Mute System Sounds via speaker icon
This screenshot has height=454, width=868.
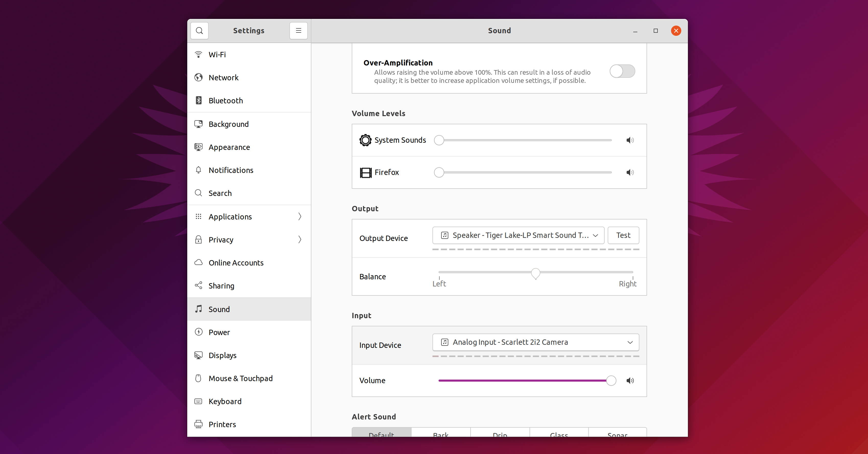point(630,140)
